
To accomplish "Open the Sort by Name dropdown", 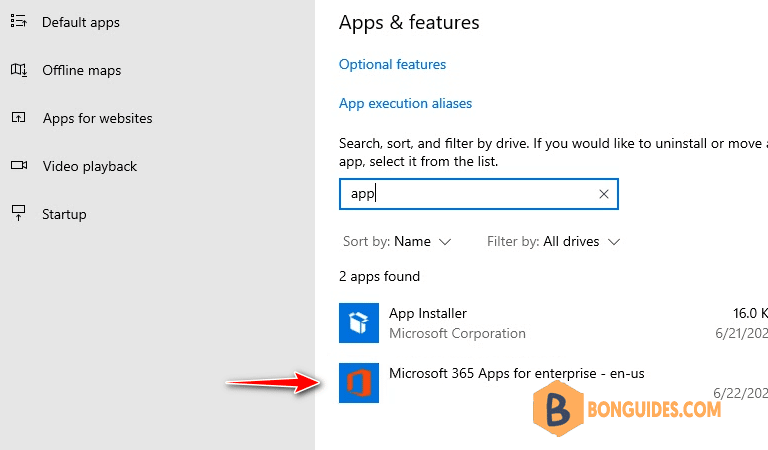I will (397, 241).
